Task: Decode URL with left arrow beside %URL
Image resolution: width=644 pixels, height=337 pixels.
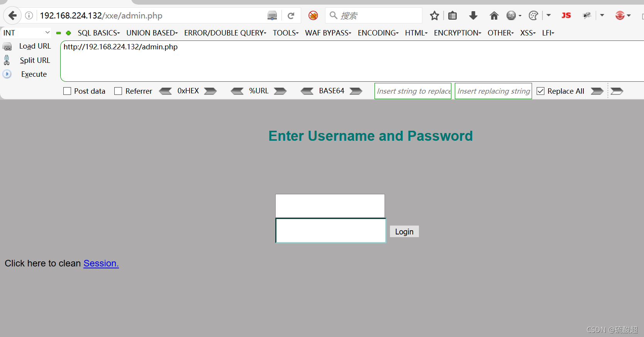Action: [237, 91]
